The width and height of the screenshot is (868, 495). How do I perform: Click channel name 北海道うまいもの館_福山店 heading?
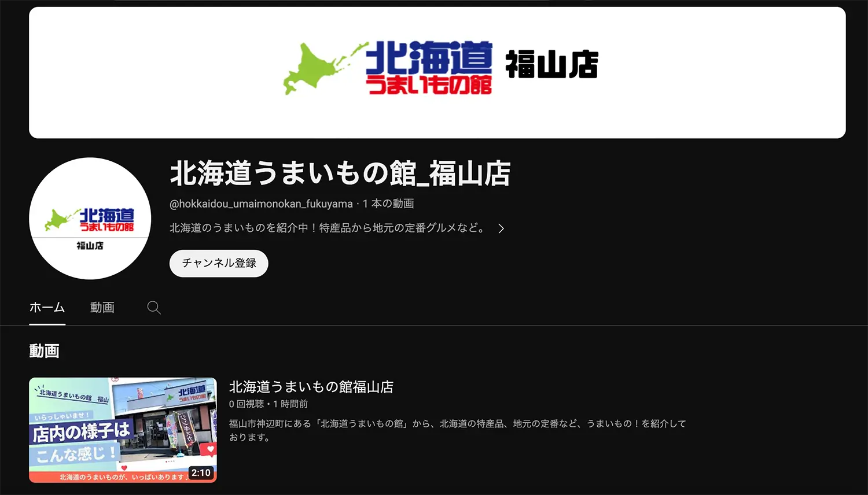[x=340, y=173]
